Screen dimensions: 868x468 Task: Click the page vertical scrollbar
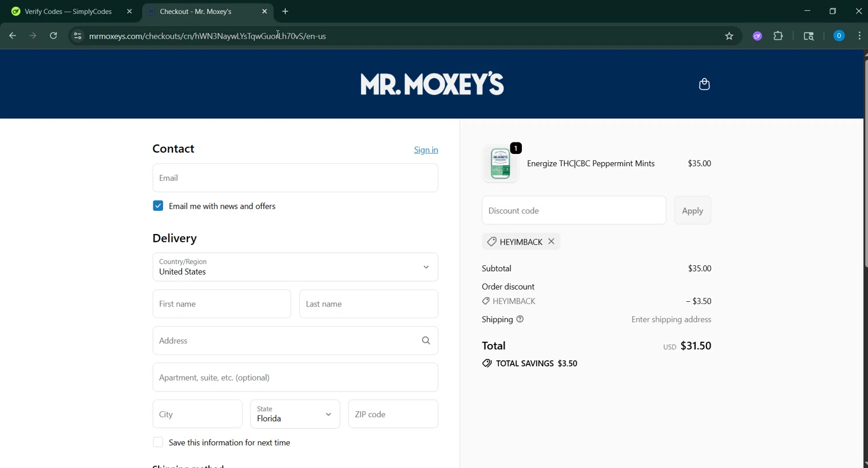tap(866, 162)
